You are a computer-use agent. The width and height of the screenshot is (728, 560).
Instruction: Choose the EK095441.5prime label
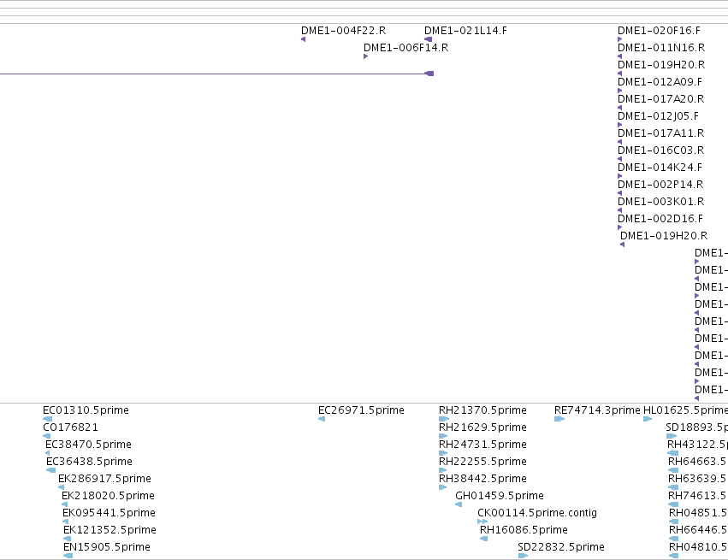click(109, 513)
